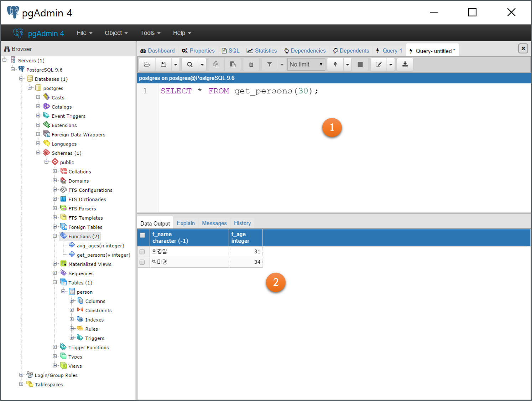Toggle the select-all checkbox in results header
This screenshot has height=401, width=532.
pyautogui.click(x=142, y=235)
